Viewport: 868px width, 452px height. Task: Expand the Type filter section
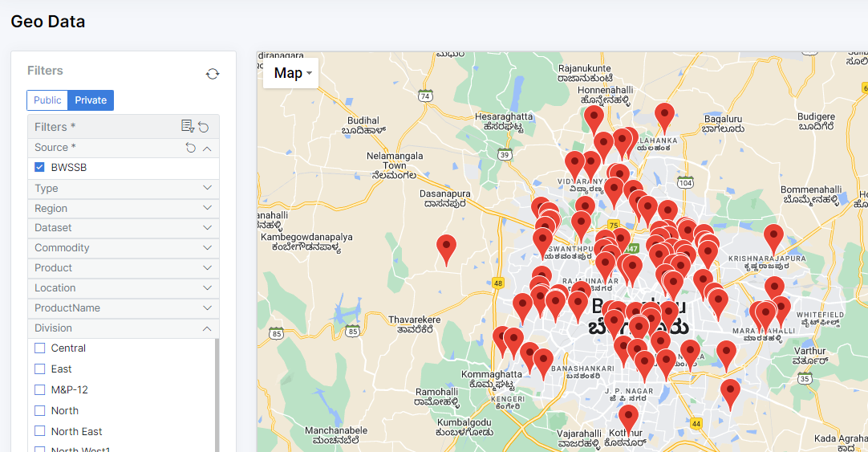coord(207,188)
